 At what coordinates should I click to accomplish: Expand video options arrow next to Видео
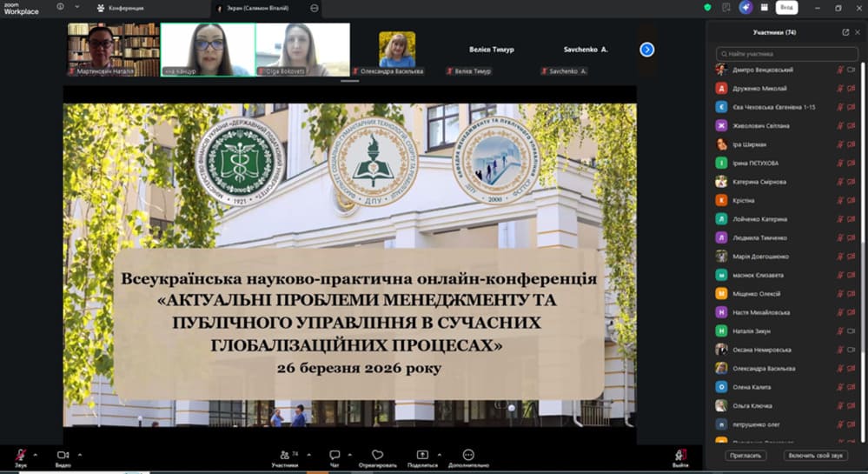tap(80, 455)
